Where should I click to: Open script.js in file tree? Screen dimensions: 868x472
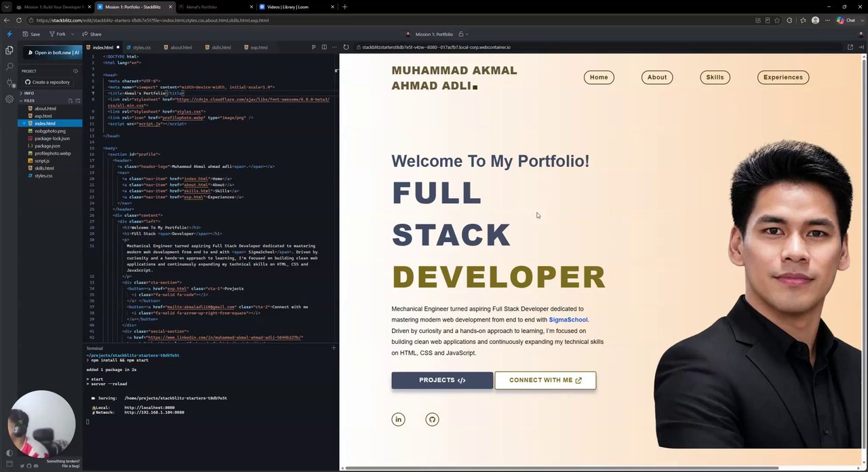tap(42, 161)
